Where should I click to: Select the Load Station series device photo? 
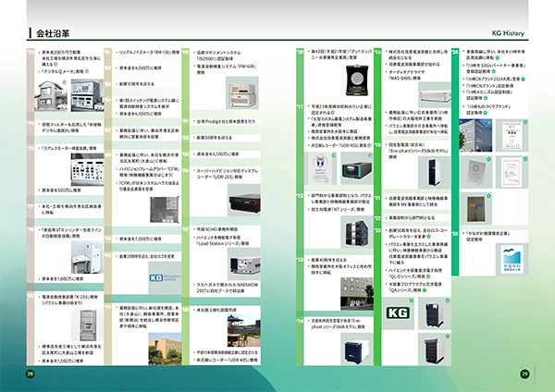pos(244,263)
